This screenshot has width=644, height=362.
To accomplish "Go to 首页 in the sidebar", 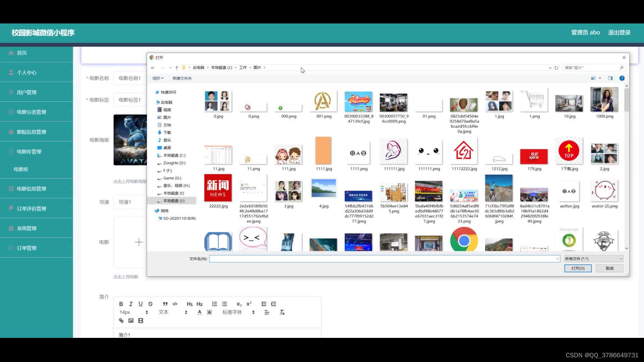I will (36, 53).
